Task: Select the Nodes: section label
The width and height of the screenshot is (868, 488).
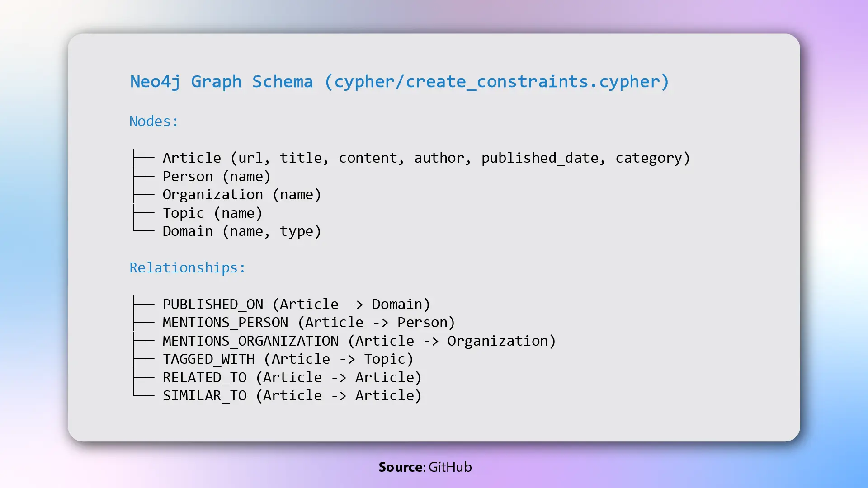Action: (154, 121)
